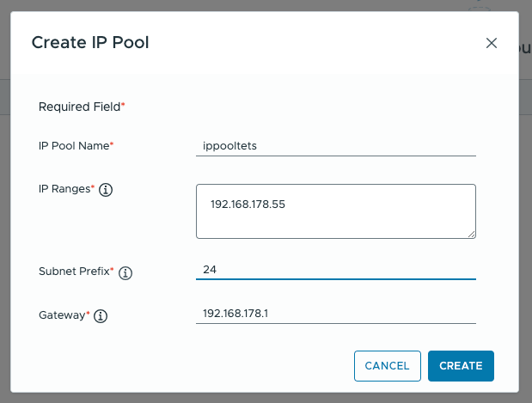Confirm with the CREATE button
Image resolution: width=532 pixels, height=403 pixels.
461,366
